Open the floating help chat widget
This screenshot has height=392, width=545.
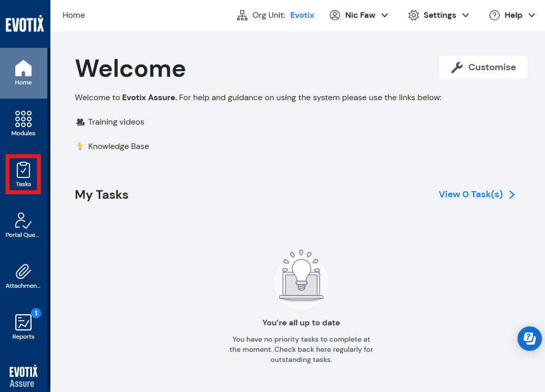529,339
